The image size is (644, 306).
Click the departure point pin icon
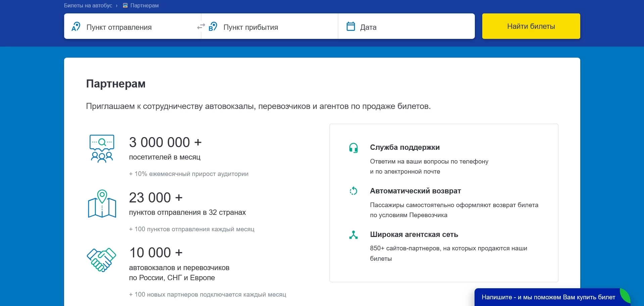76,26
